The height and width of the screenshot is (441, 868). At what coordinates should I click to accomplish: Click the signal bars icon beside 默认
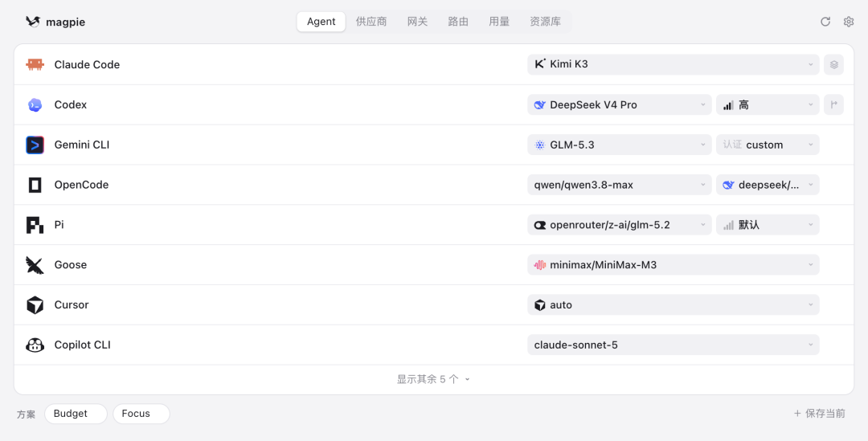728,225
